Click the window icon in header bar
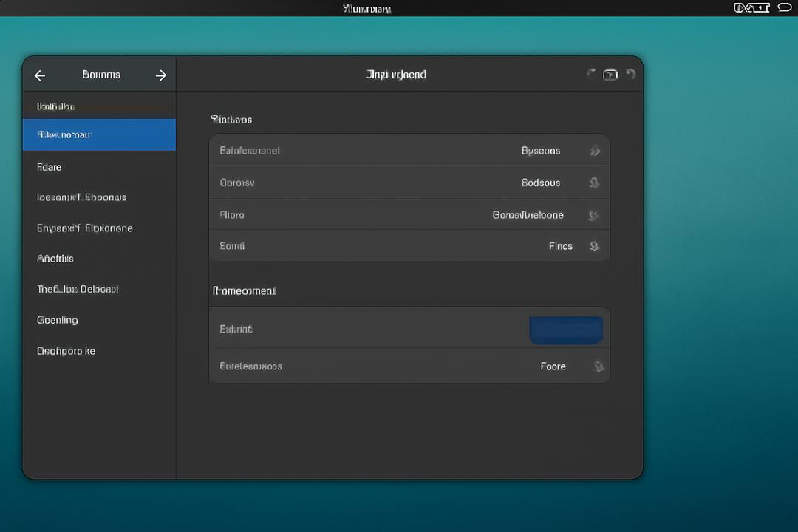 (611, 75)
